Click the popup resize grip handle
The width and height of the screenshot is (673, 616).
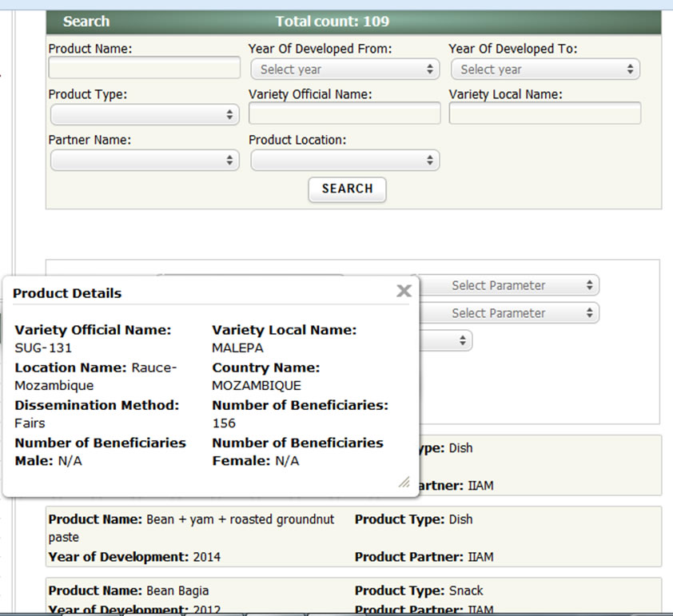click(x=404, y=481)
